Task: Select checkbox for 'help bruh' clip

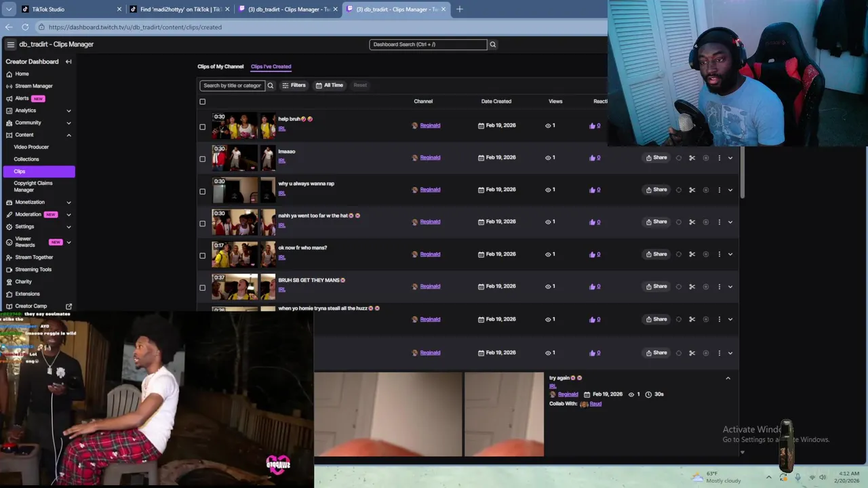Action: point(202,127)
